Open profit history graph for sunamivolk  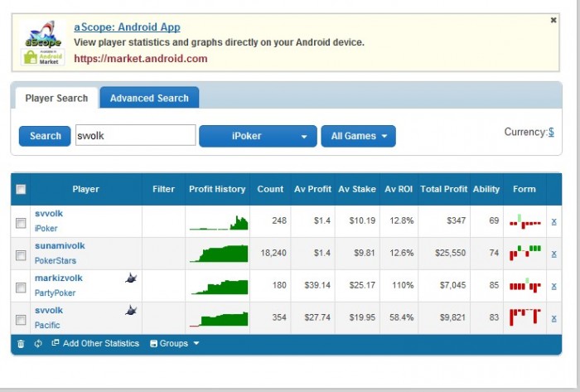(218, 254)
